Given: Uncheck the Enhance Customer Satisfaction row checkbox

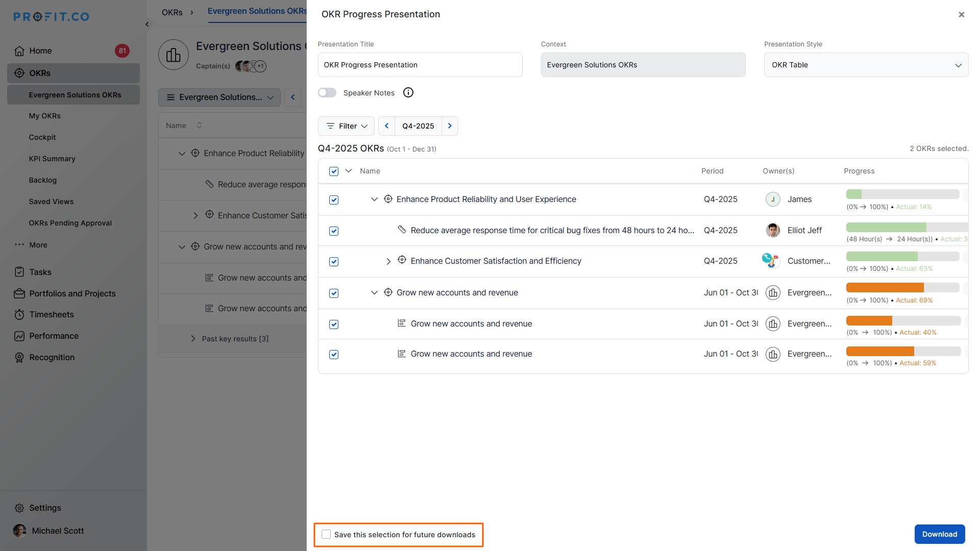Looking at the screenshot, I should point(334,262).
